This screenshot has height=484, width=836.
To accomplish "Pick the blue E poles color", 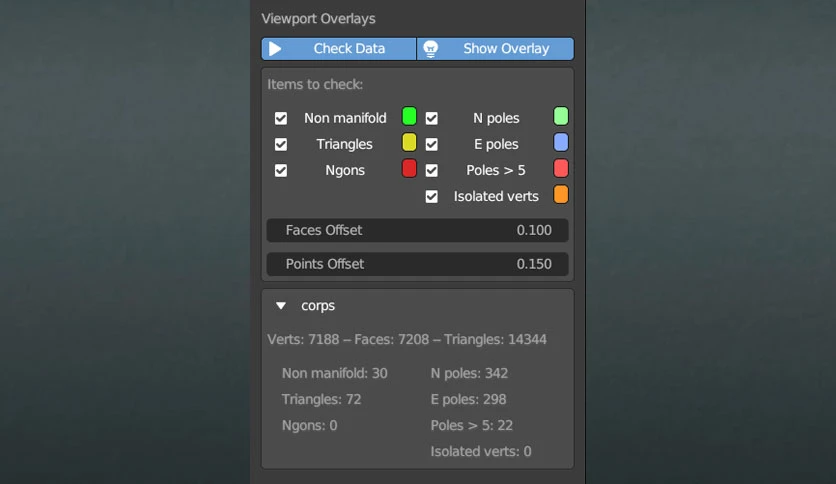I will 561,142.
